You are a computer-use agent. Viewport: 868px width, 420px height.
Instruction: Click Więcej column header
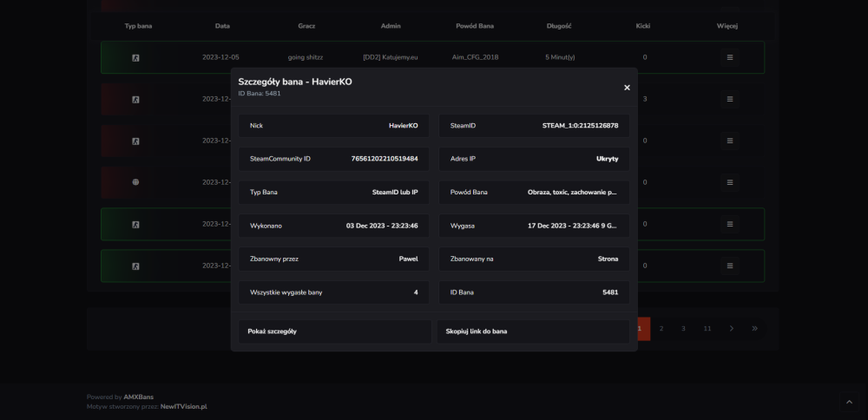click(x=727, y=26)
